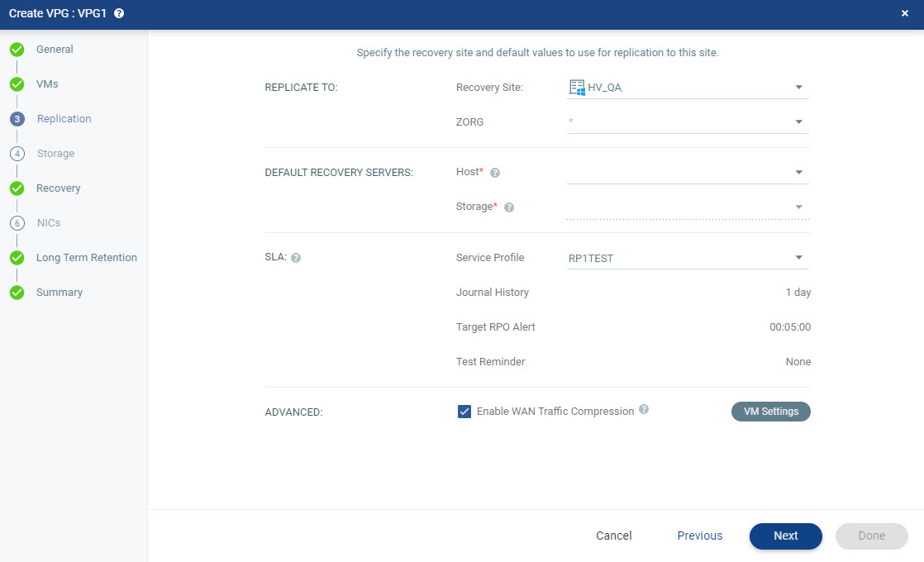Screen dimensions: 924x562
Task: Click the help icon beside WAN Traffic Compression
Action: pos(644,409)
